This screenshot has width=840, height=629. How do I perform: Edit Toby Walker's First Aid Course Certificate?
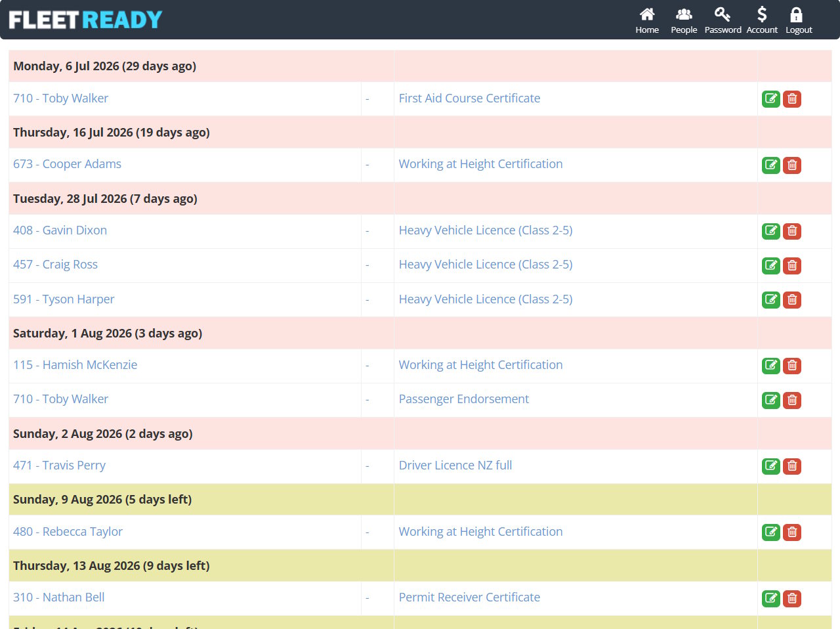pos(771,99)
